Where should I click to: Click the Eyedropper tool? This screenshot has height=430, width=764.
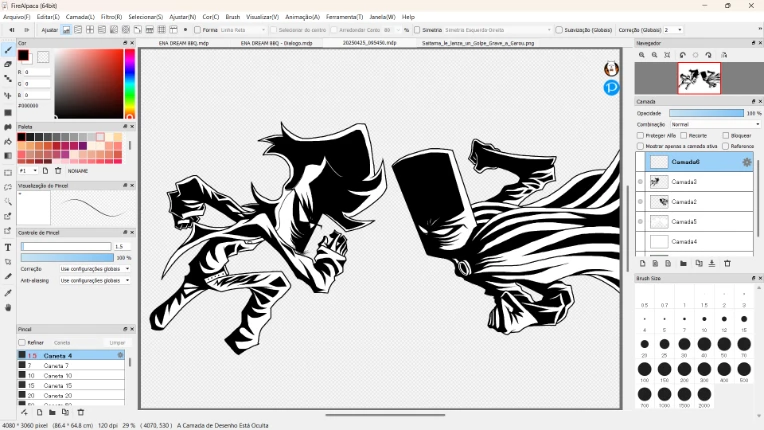(x=8, y=292)
